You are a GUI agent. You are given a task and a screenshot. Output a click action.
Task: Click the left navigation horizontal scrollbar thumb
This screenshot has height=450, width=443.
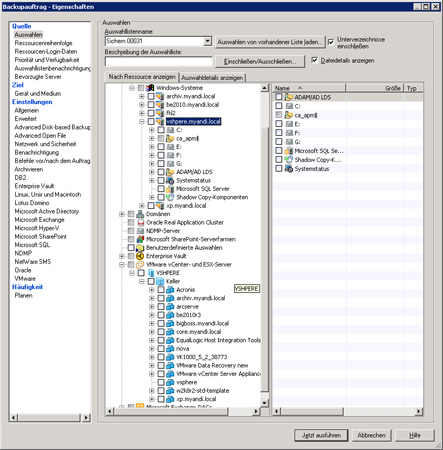pos(49,417)
